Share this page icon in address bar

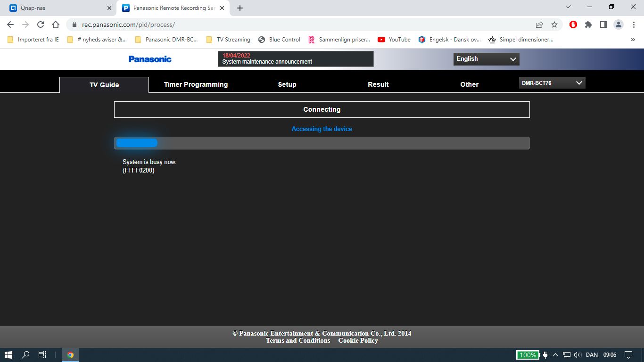click(539, 25)
